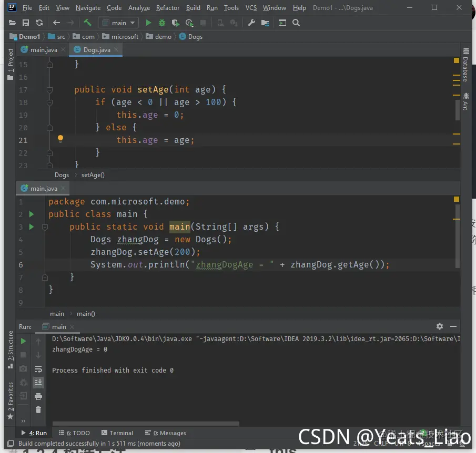The image size is (476, 453).
Task: Open Project Structure folder icon
Action: 265,23
